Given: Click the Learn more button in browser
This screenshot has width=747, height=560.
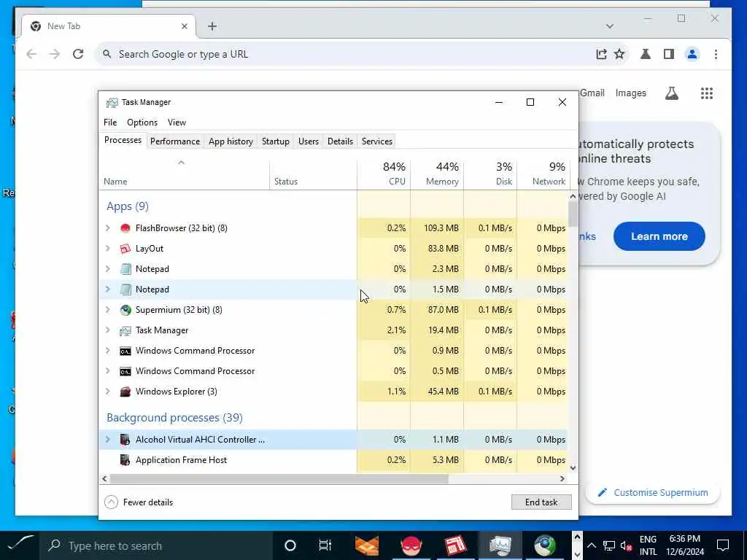Looking at the screenshot, I should pyautogui.click(x=659, y=237).
